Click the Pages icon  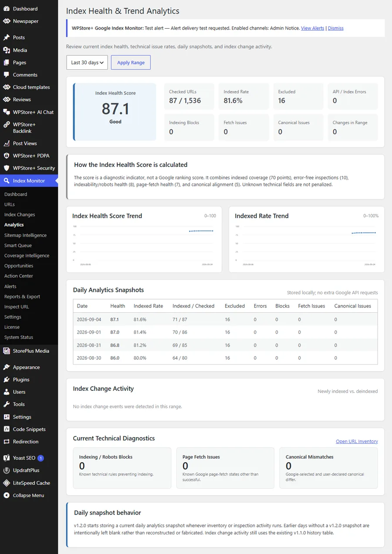7,62
